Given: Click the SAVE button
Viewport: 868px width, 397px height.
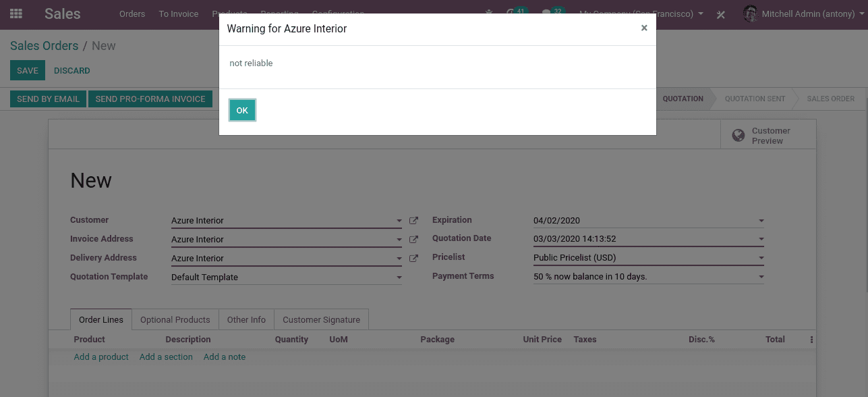Looking at the screenshot, I should pyautogui.click(x=28, y=70).
